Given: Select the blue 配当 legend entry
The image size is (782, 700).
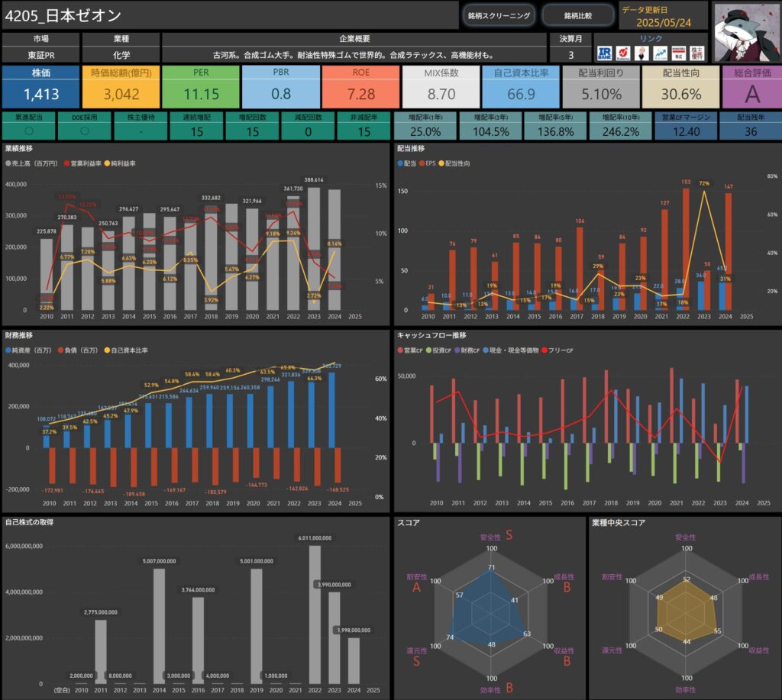Looking at the screenshot, I should tap(406, 163).
